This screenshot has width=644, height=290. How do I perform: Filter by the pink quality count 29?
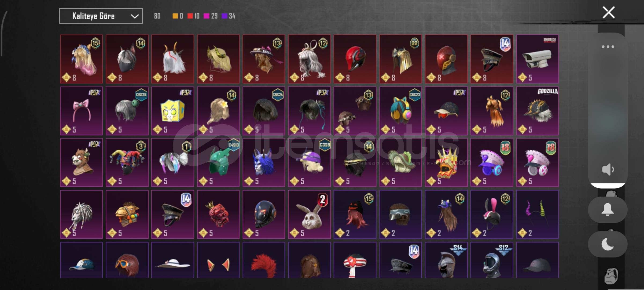click(x=211, y=16)
